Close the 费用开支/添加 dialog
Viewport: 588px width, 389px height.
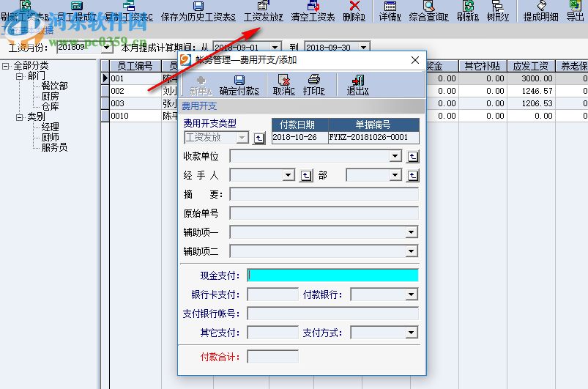click(x=414, y=60)
